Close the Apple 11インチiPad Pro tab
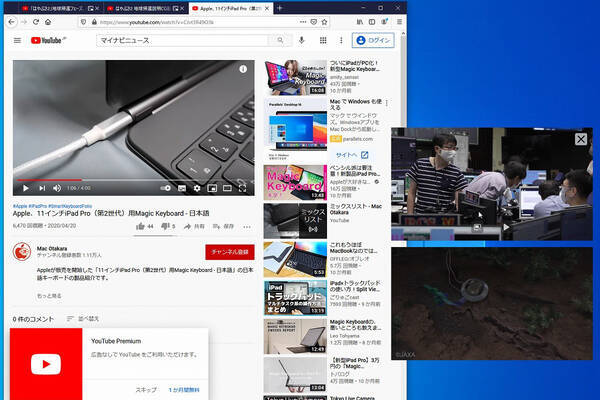The height and width of the screenshot is (400, 600). tap(267, 8)
